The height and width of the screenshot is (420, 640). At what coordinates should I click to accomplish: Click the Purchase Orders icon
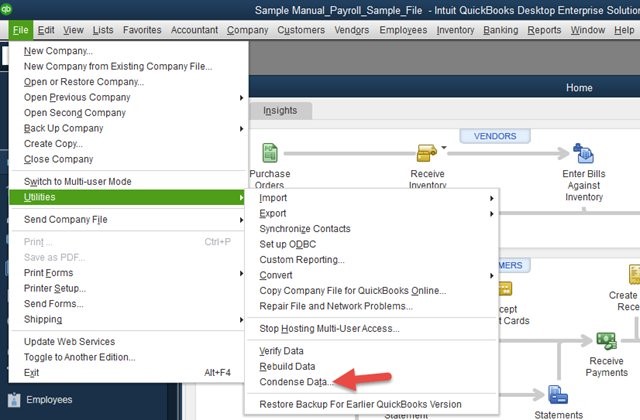[270, 153]
